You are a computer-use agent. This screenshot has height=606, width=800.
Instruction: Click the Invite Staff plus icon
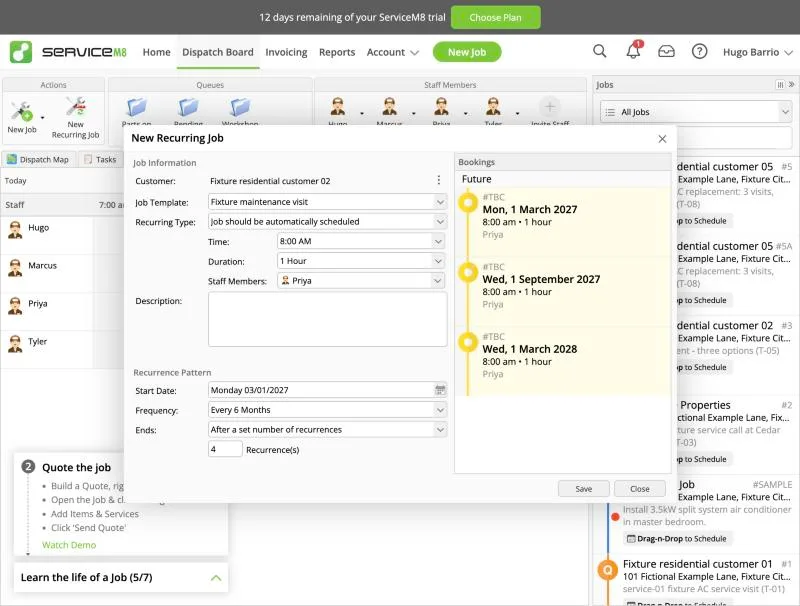549,107
